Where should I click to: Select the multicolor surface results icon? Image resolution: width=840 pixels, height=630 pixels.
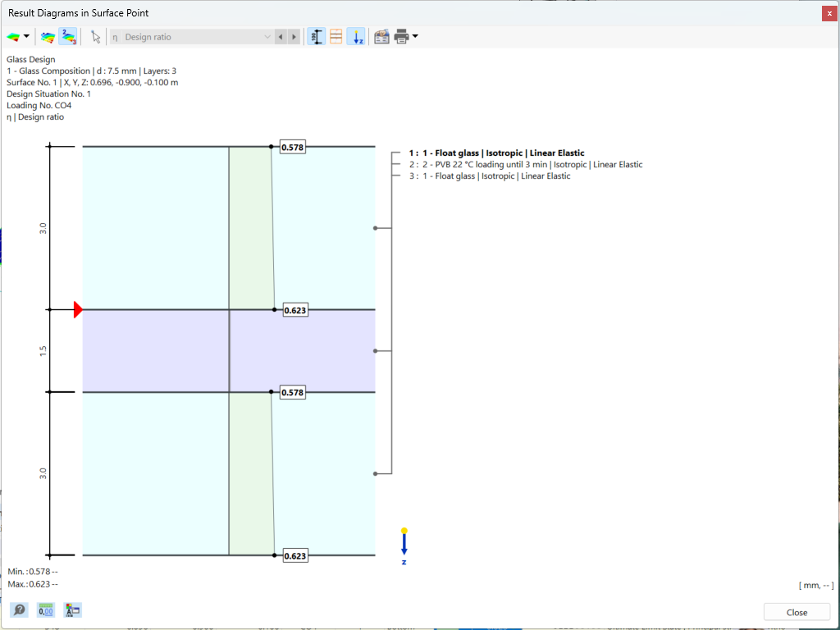pos(48,36)
